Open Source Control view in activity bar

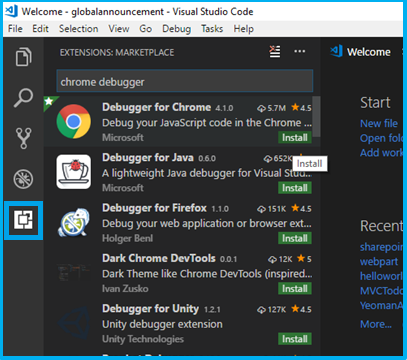(23, 138)
